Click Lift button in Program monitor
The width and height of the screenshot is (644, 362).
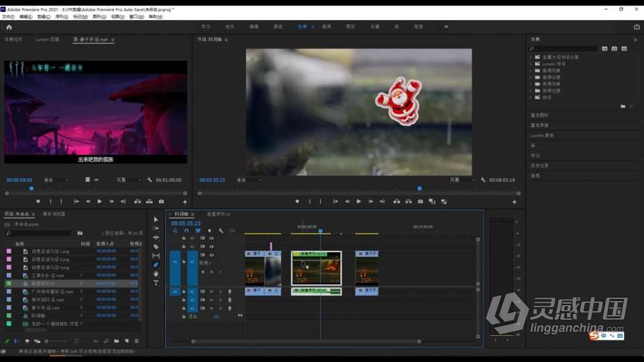[x=396, y=202]
